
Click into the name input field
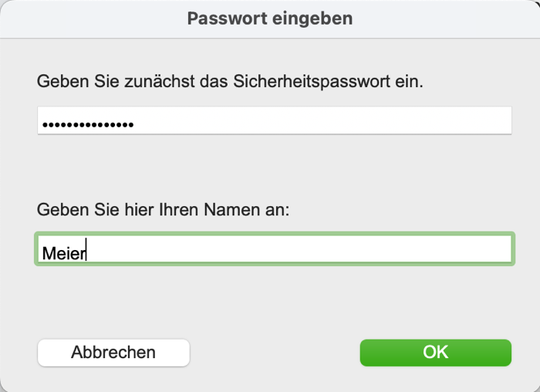click(x=274, y=250)
